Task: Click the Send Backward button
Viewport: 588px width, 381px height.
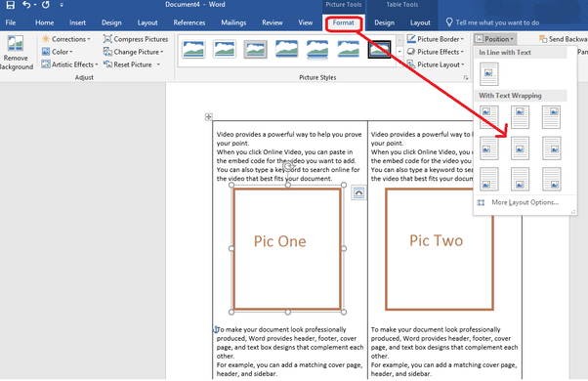Action: pyautogui.click(x=563, y=39)
